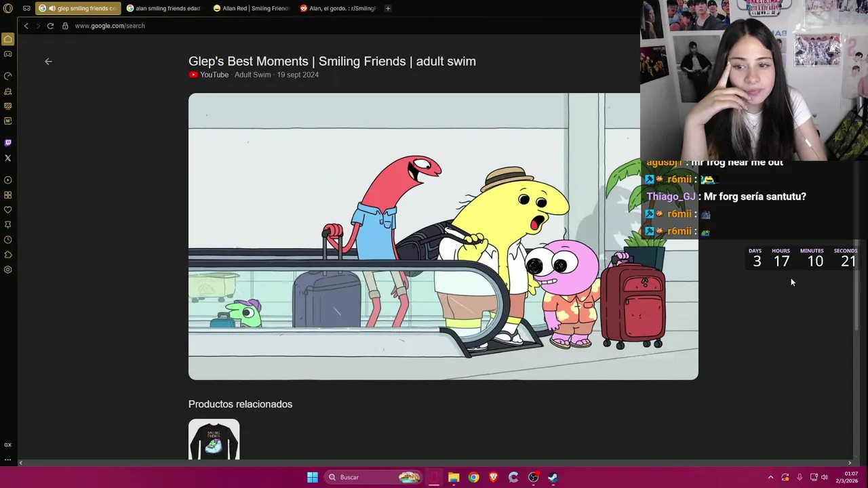The image size is (868, 488).
Task: Open Google Chrome from the taskbar
Action: (473, 477)
